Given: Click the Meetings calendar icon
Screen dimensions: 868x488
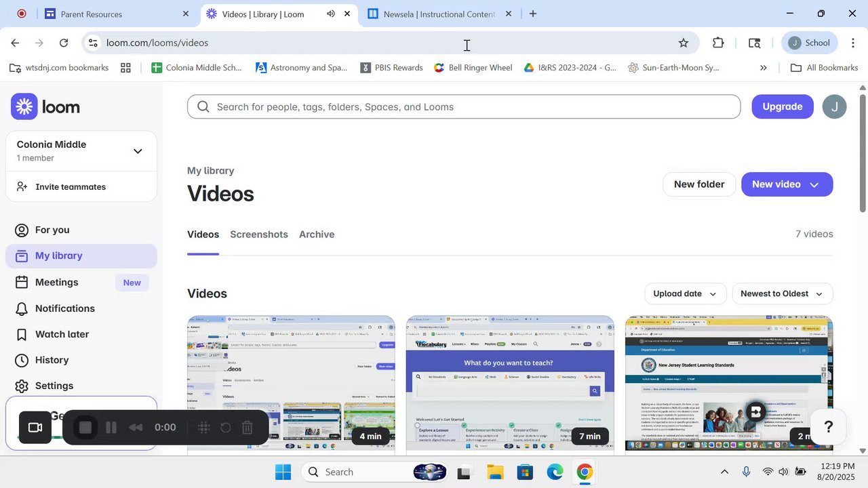Looking at the screenshot, I should click(22, 282).
